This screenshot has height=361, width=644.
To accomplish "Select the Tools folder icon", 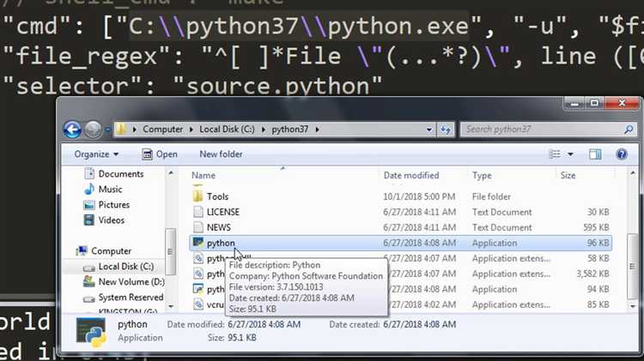I will [197, 196].
